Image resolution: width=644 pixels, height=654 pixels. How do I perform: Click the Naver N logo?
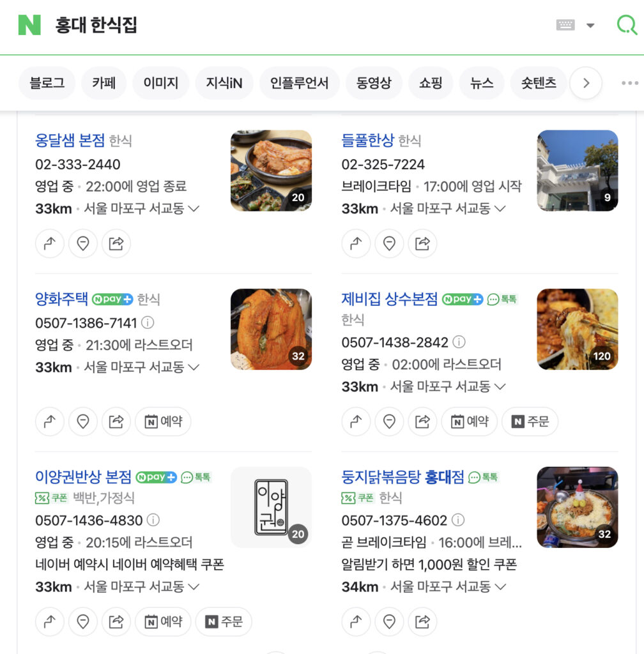29,25
